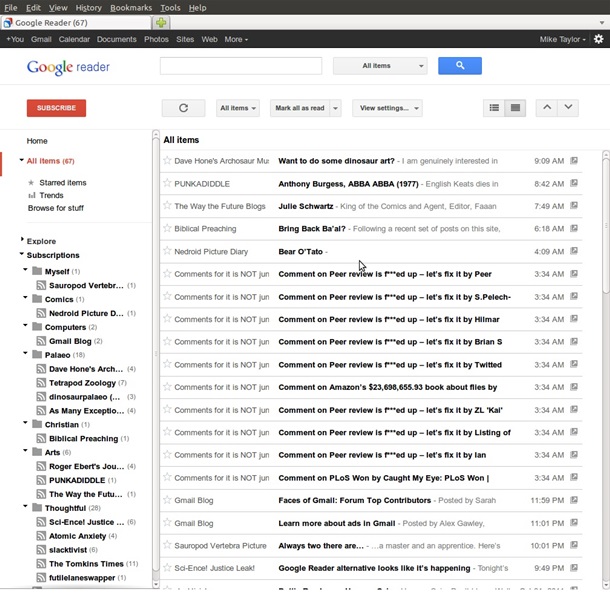
Task: Open the View settings dropdown
Action: (385, 108)
